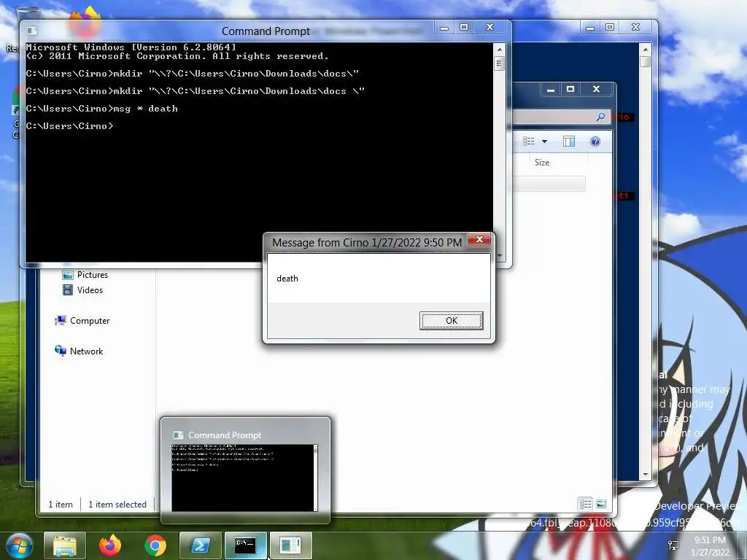Sort by the Size column header
This screenshot has height=560, width=747.
[x=542, y=163]
